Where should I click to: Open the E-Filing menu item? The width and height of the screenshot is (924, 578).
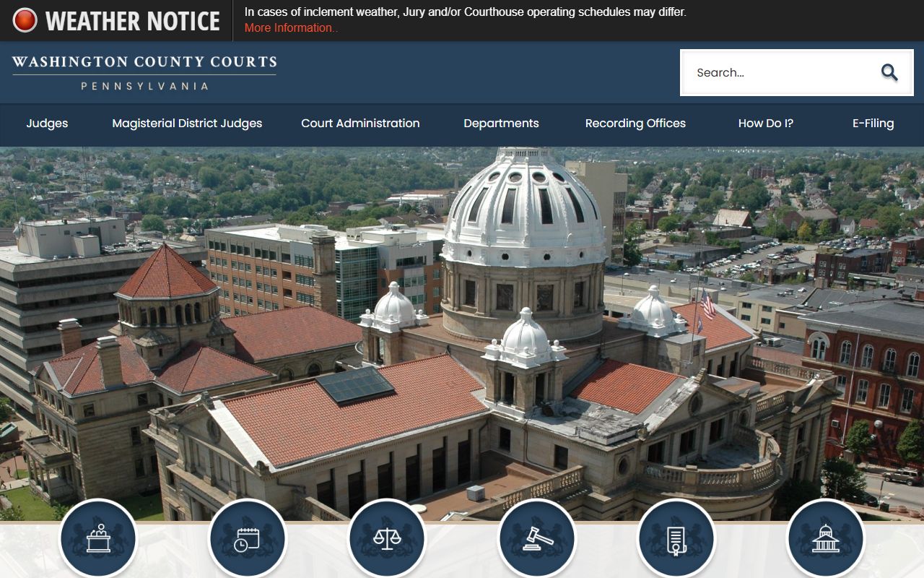tap(873, 124)
